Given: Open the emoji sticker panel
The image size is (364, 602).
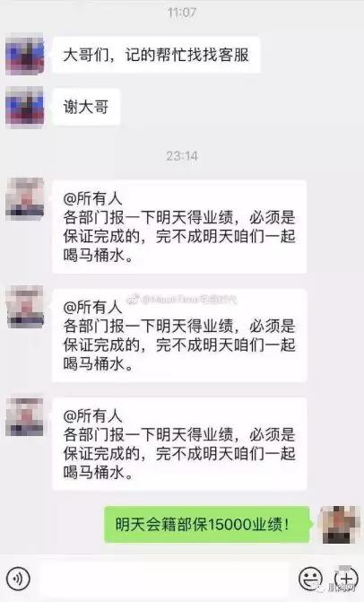Looking at the screenshot, I should click(310, 578).
